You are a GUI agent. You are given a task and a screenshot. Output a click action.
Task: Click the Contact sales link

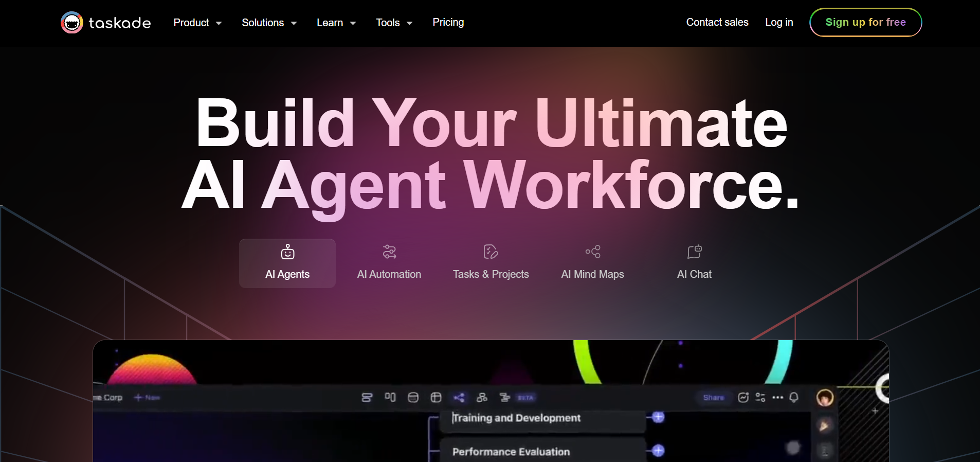click(x=717, y=22)
